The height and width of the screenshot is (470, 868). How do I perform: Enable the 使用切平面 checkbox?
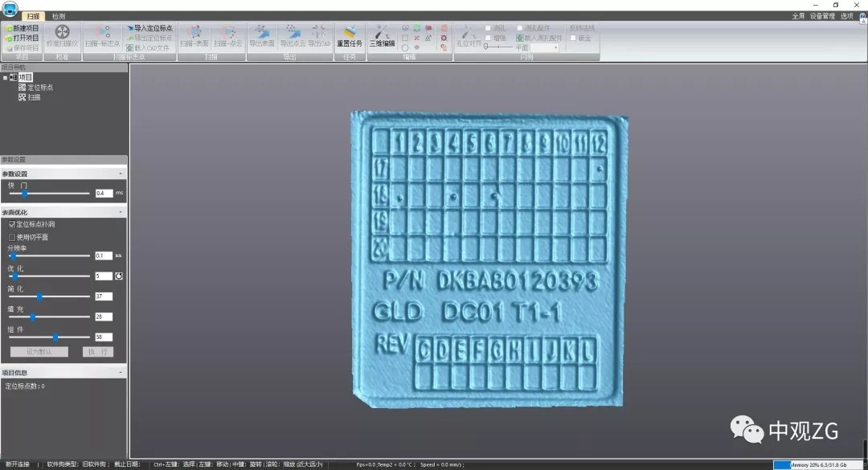[12, 237]
